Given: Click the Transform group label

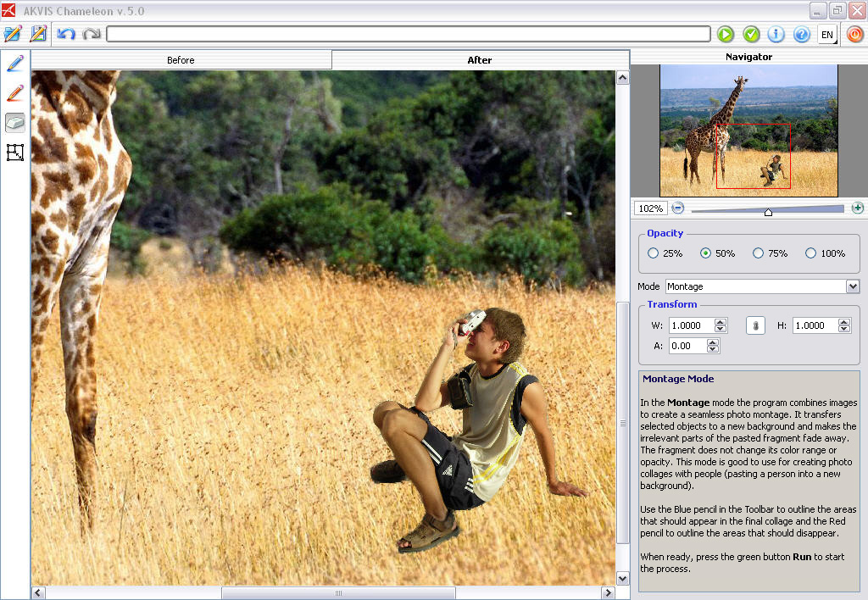Looking at the screenshot, I should pos(672,304).
